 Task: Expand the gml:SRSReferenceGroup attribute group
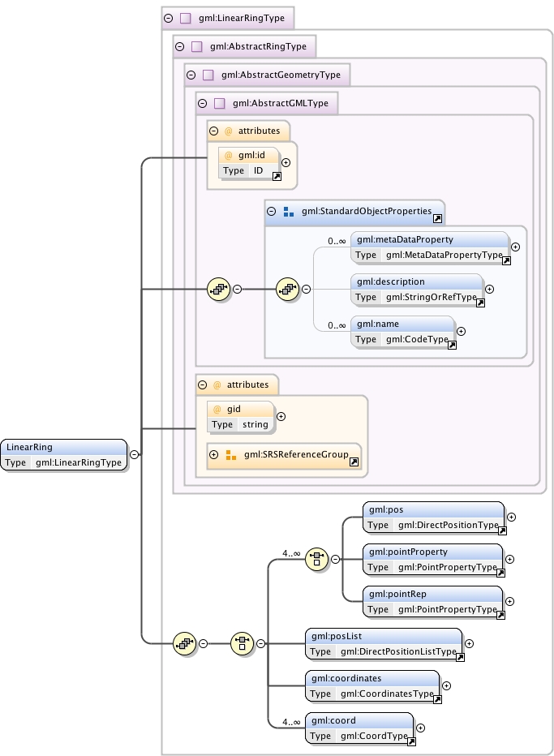[x=214, y=455]
